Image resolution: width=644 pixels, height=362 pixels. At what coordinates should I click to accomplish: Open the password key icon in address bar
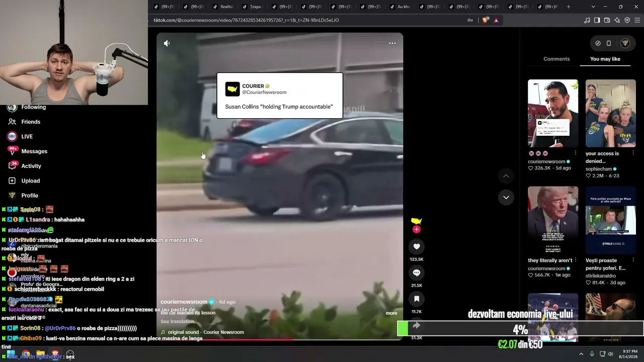[470, 20]
